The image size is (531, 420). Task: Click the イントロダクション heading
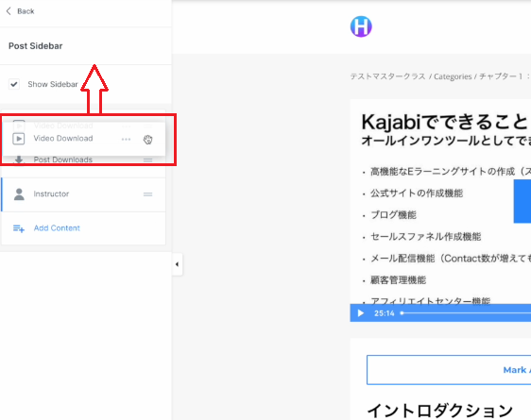439,411
